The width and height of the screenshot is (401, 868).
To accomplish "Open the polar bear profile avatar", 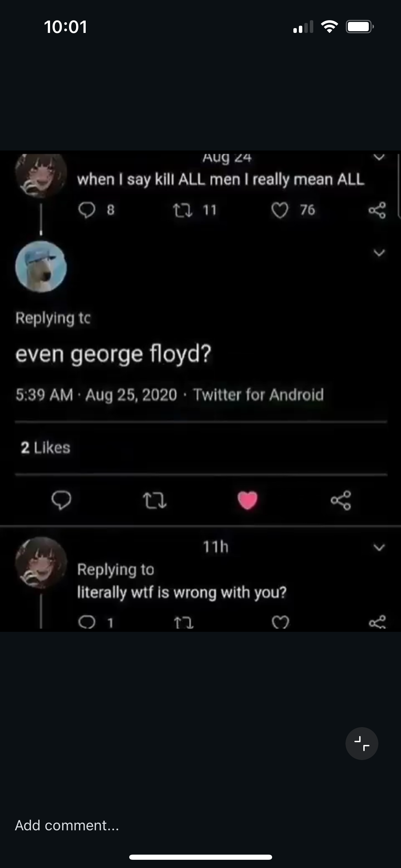I will pyautogui.click(x=41, y=267).
